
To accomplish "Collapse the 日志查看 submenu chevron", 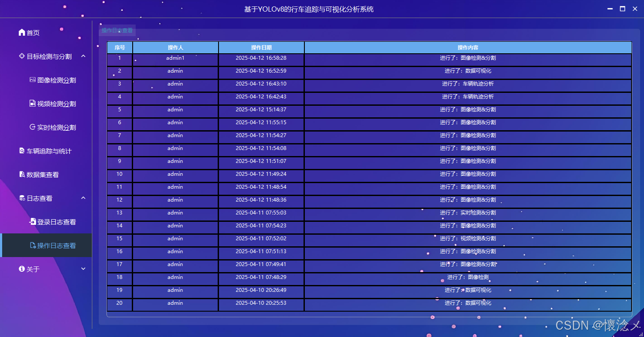I will pyautogui.click(x=83, y=198).
